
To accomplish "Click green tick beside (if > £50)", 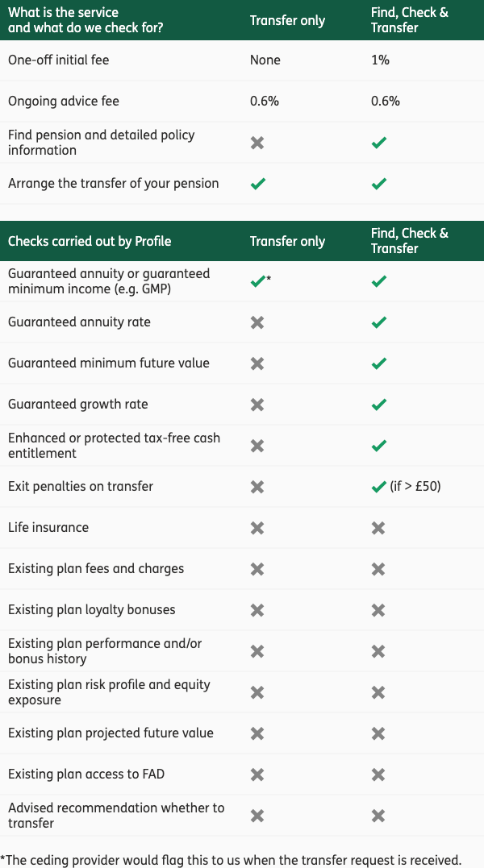I will point(379,487).
